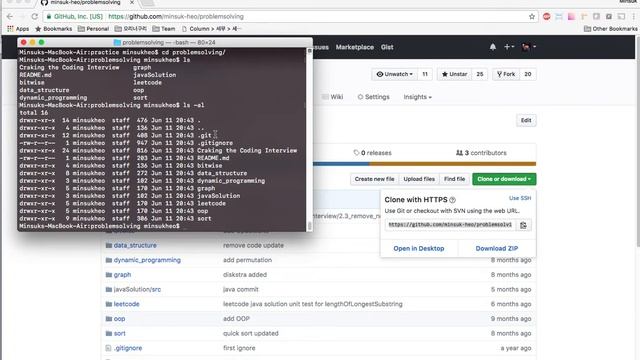Viewport: 640px width, 360px height.
Task: Open the user avatar menu
Action: [x=529, y=47]
